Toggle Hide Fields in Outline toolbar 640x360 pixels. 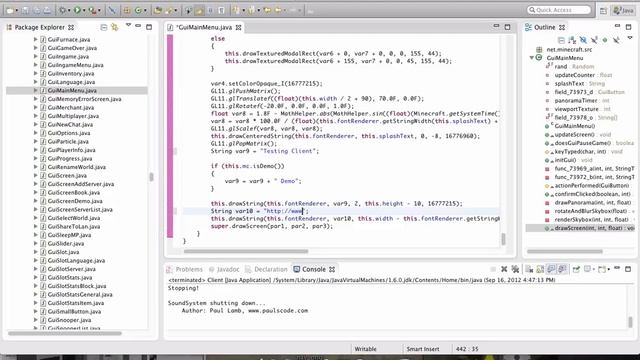[583, 40]
